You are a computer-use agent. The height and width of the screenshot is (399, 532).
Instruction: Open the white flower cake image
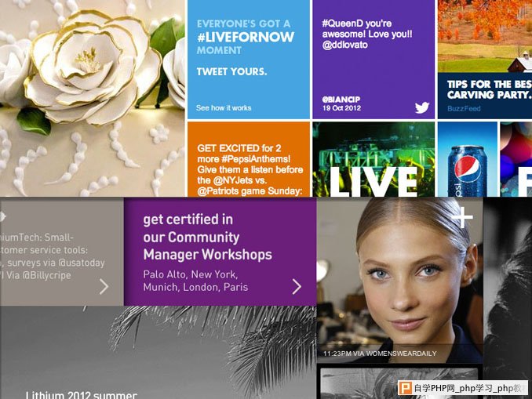tap(93, 98)
